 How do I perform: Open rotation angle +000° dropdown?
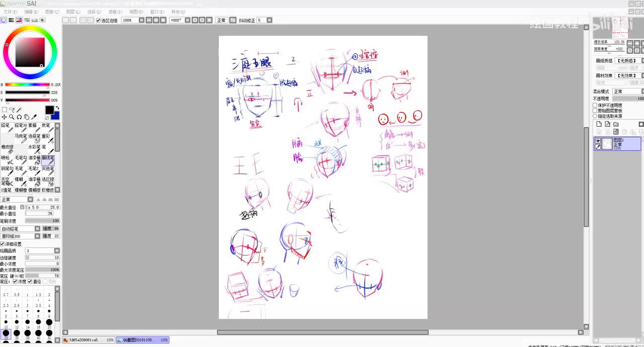(187, 20)
